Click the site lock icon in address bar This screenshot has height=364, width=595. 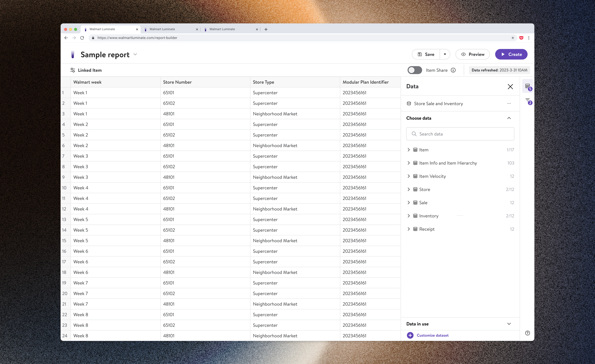pos(93,38)
